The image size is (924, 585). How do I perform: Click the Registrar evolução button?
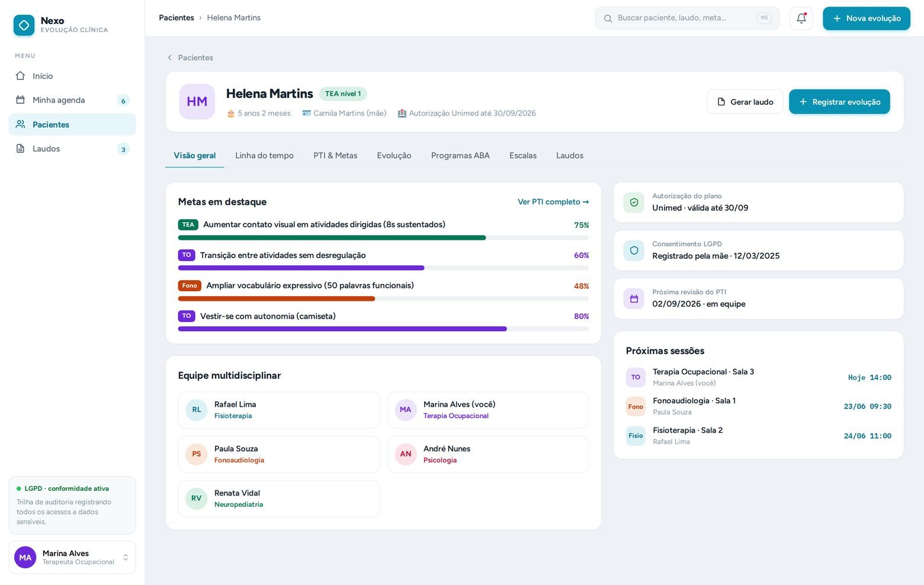pyautogui.click(x=839, y=102)
